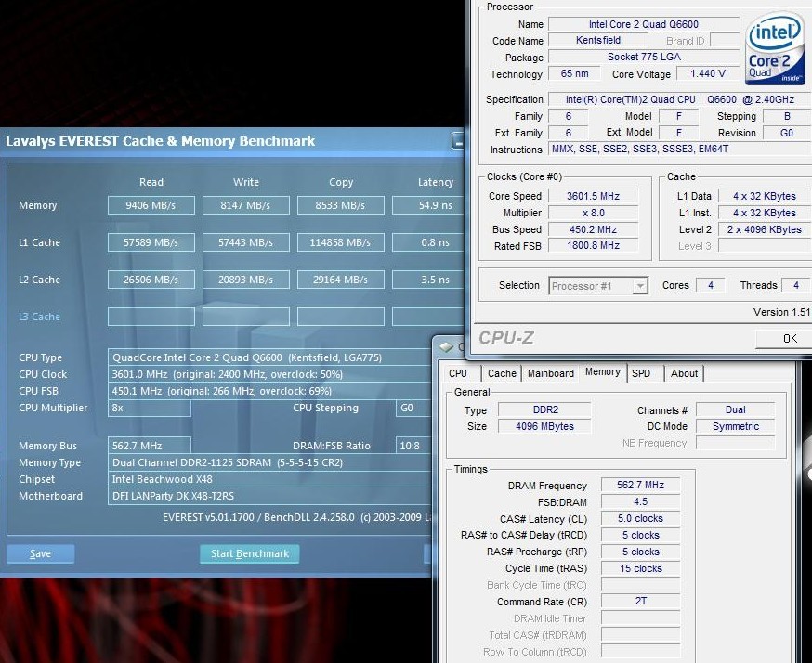
Task: Click the CPU-Z memory window title icon
Action: point(446,346)
